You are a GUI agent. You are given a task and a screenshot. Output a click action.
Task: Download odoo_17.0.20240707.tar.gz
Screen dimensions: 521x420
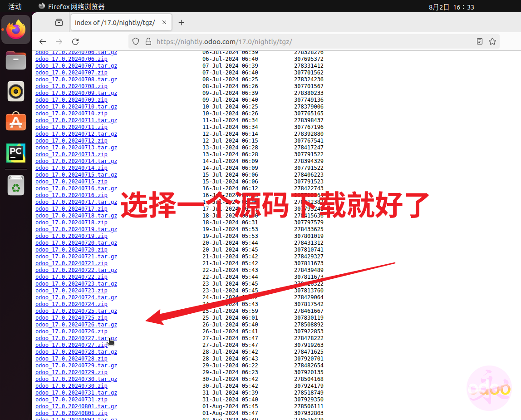click(76, 66)
